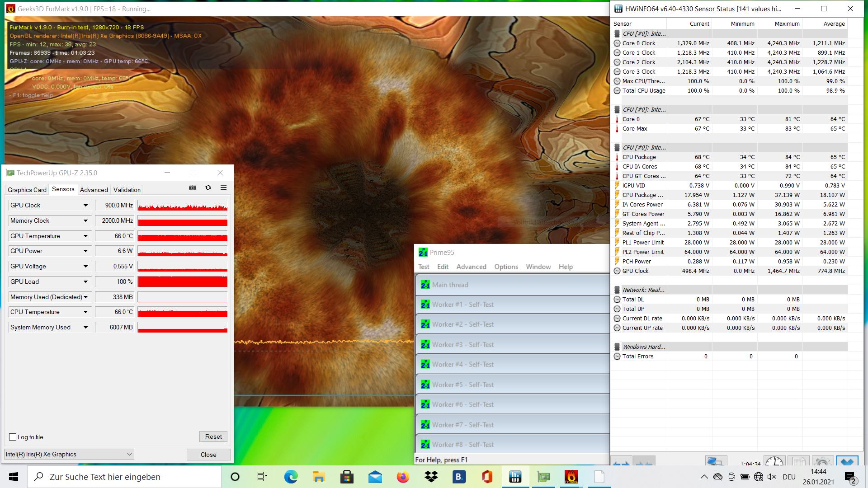
Task: Click the GPU-Z screenshot camera icon
Action: click(193, 188)
